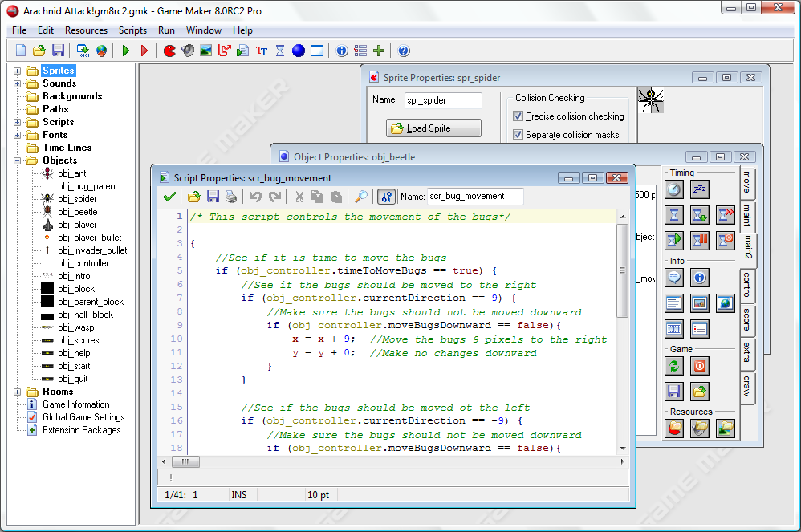801x532 pixels.
Task: Toggle Separate collision masks
Action: (518, 135)
